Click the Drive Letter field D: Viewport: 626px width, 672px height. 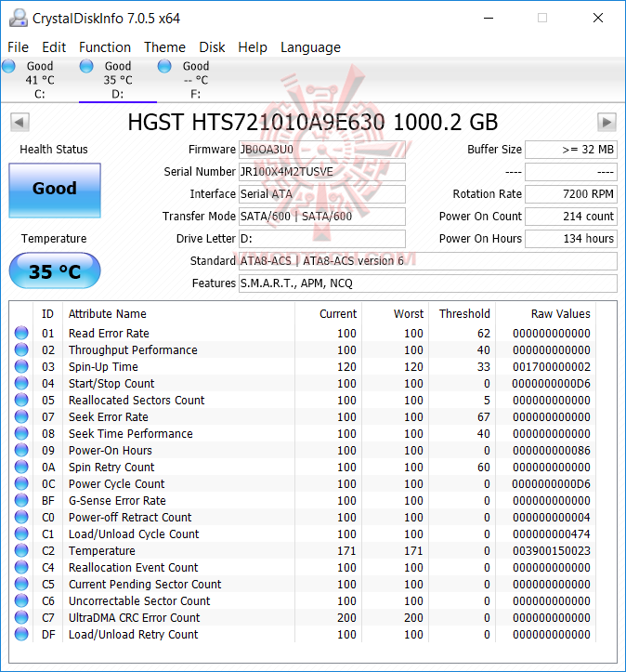(x=322, y=238)
